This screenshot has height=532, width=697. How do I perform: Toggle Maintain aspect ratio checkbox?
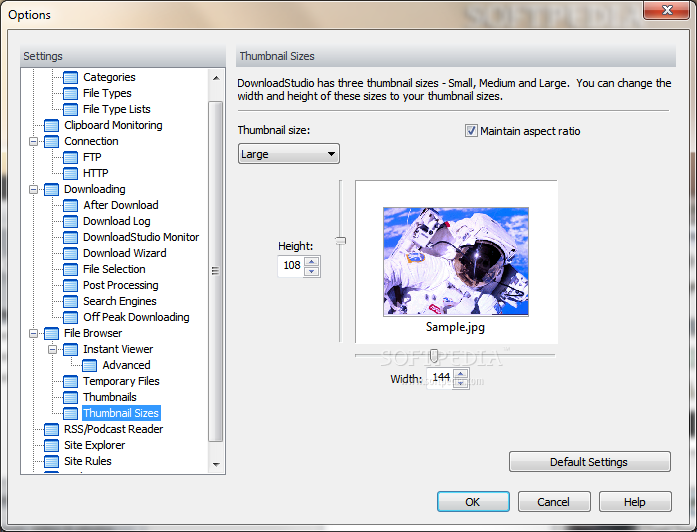(471, 131)
